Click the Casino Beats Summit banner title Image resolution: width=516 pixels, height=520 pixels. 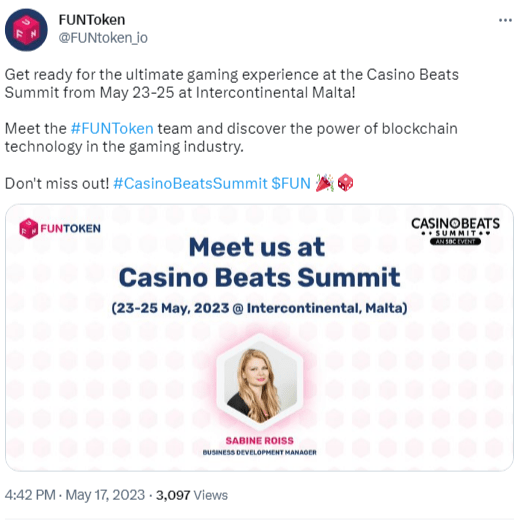[260, 277]
